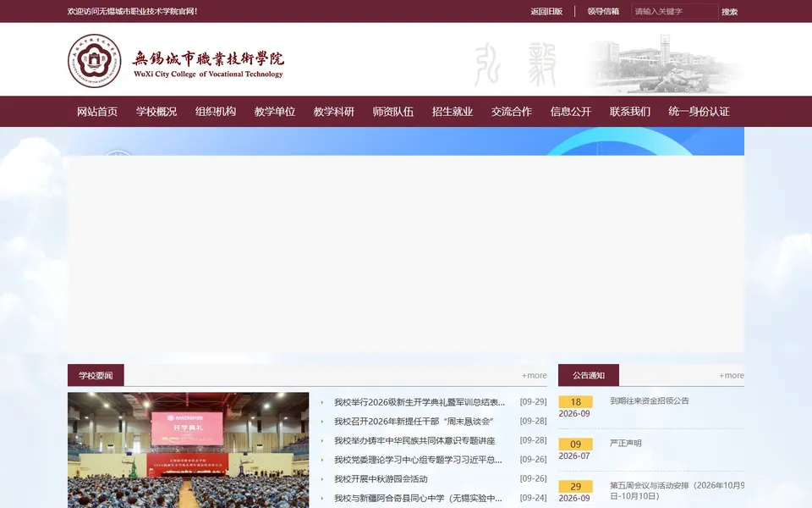Click the 無錫城市職業技術學院 title text
Viewport: 812px width, 508px height.
[208, 58]
